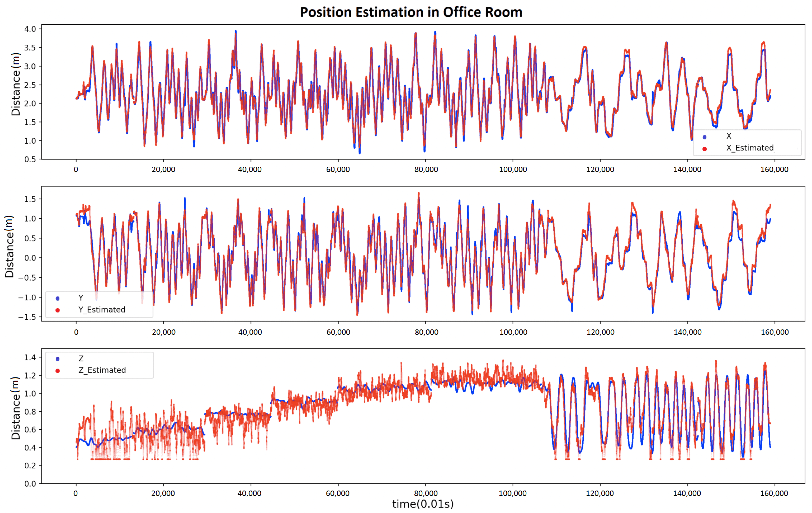The image size is (812, 513).
Task: Click the blue Y legend marker
Action: pos(58,298)
